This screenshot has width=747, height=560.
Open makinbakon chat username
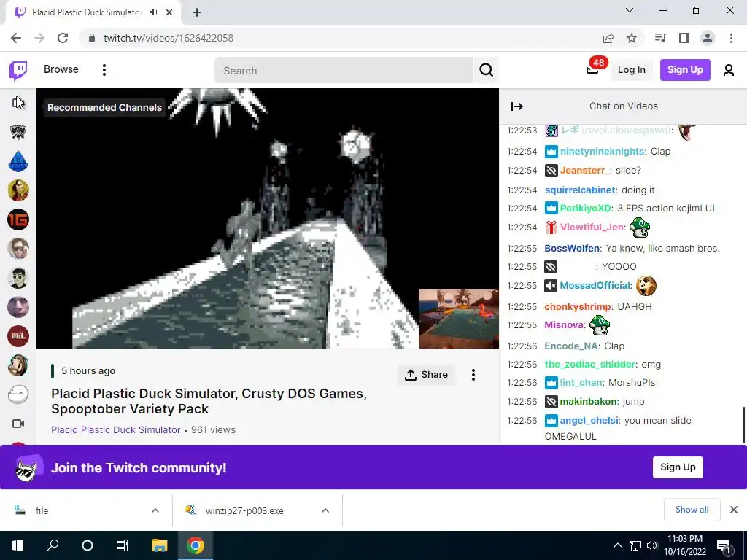pyautogui.click(x=588, y=402)
